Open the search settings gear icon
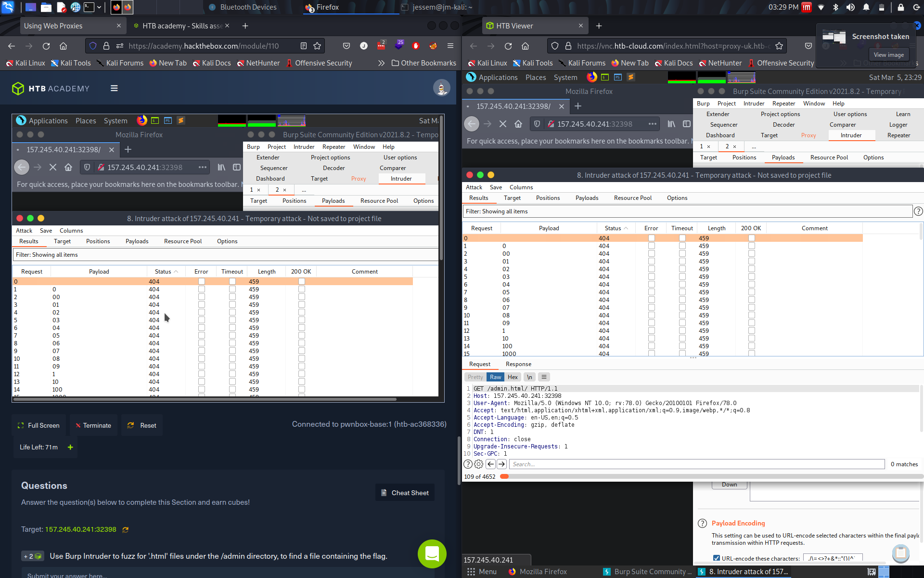 478,464
